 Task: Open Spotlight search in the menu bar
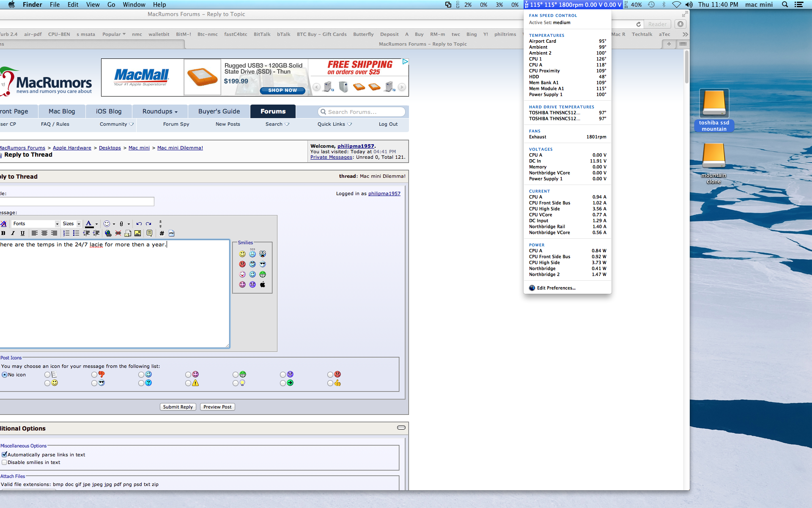pos(785,5)
